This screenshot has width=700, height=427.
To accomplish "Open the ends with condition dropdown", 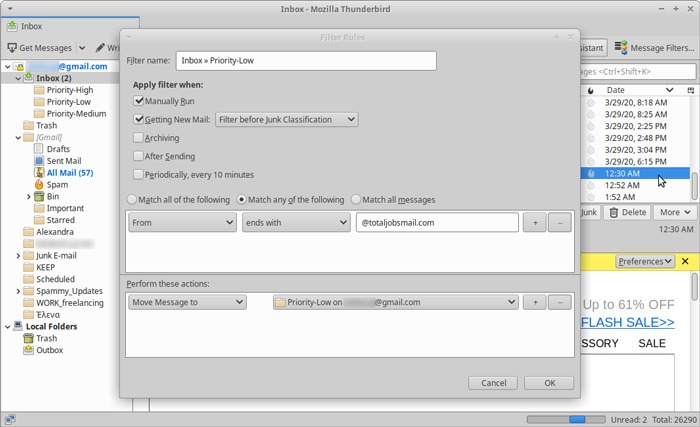I will pos(296,222).
